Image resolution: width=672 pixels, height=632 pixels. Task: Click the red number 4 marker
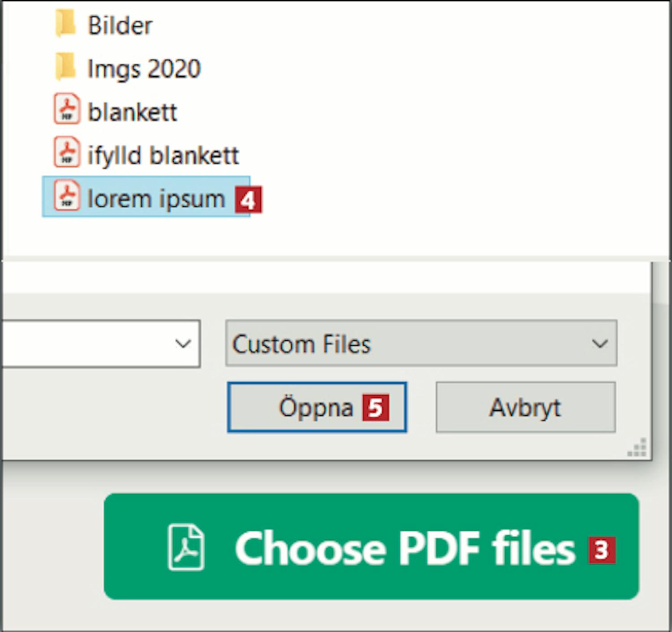click(248, 200)
